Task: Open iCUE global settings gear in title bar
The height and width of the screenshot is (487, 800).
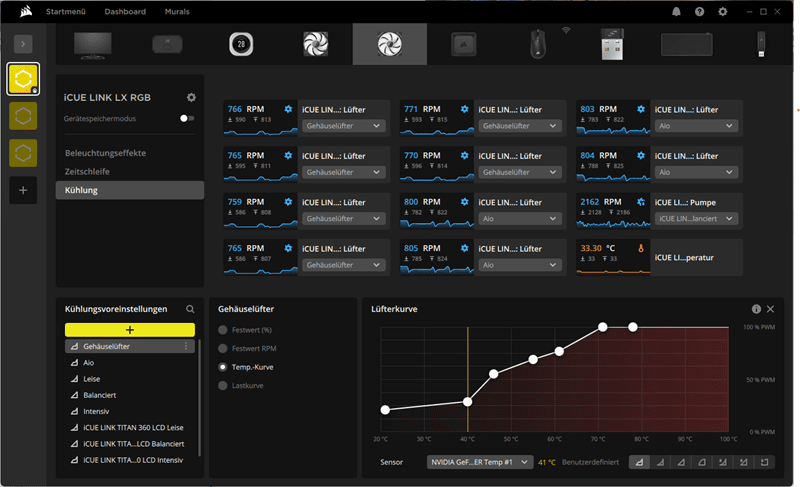Action: tap(722, 11)
